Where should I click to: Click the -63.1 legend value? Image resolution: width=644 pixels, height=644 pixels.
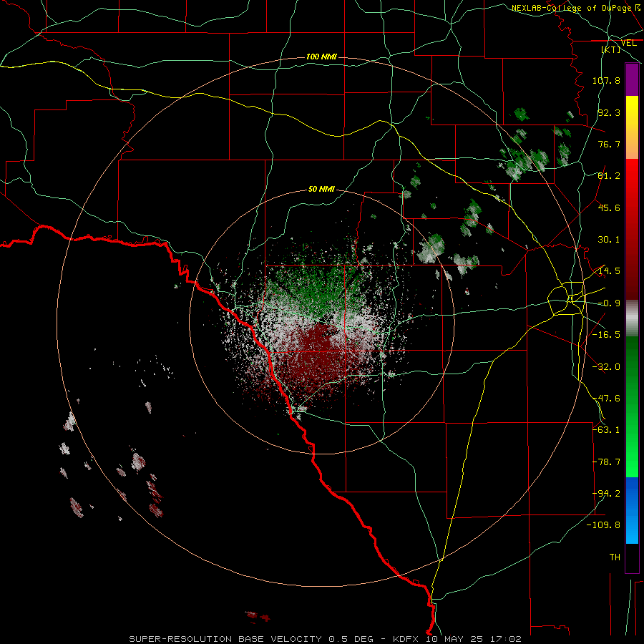[606, 430]
